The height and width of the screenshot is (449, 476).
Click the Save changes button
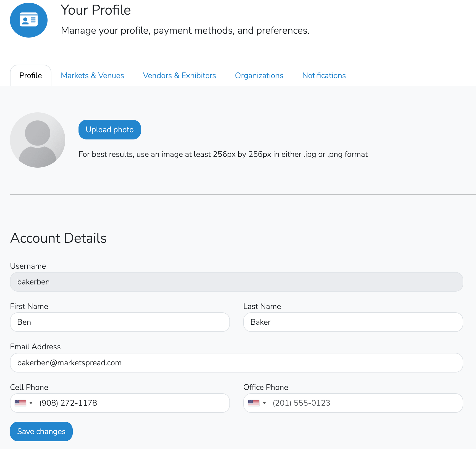pyautogui.click(x=41, y=431)
